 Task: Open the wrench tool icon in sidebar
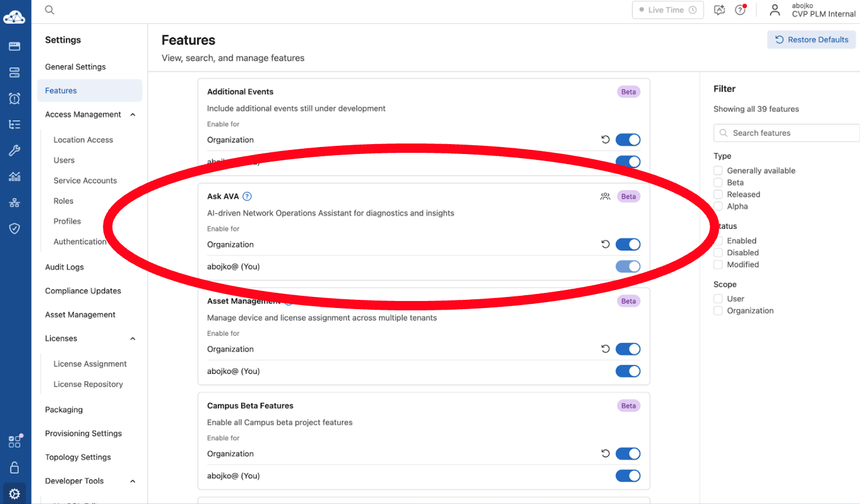15,150
